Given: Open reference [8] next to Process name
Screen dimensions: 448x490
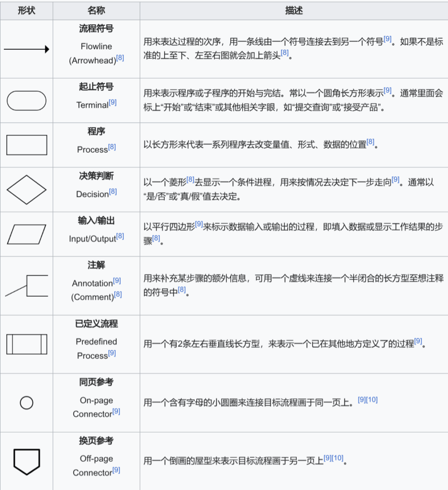Looking at the screenshot, I should 112,147.
